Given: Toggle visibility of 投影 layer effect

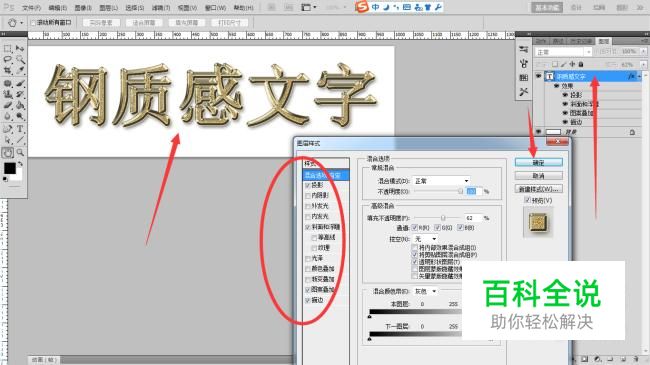Looking at the screenshot, I should [565, 95].
